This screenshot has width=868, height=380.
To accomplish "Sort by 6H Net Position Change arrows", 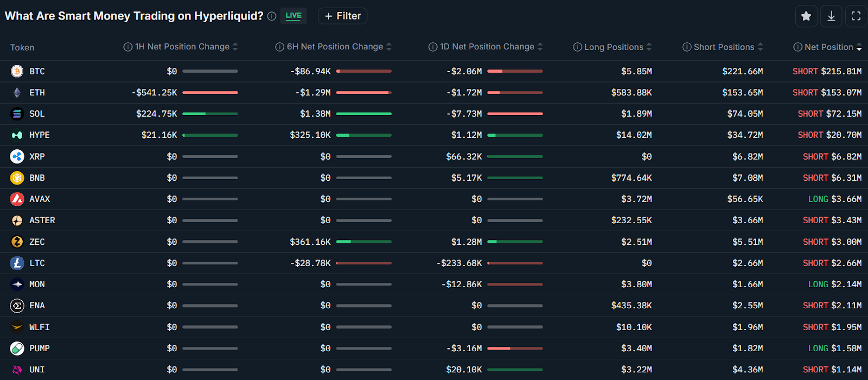I will coord(389,47).
